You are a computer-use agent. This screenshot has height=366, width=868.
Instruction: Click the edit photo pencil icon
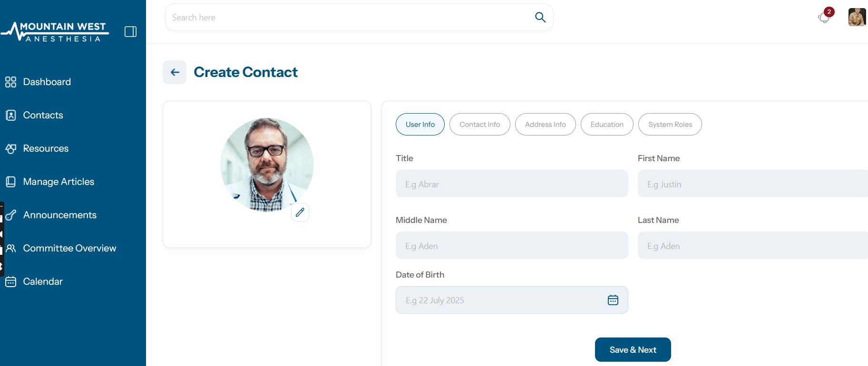coord(300,212)
